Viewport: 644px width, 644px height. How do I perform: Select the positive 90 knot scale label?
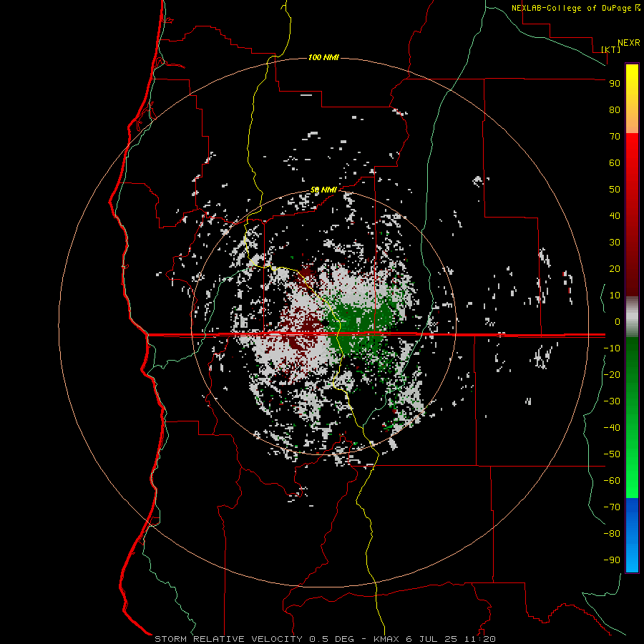point(615,84)
